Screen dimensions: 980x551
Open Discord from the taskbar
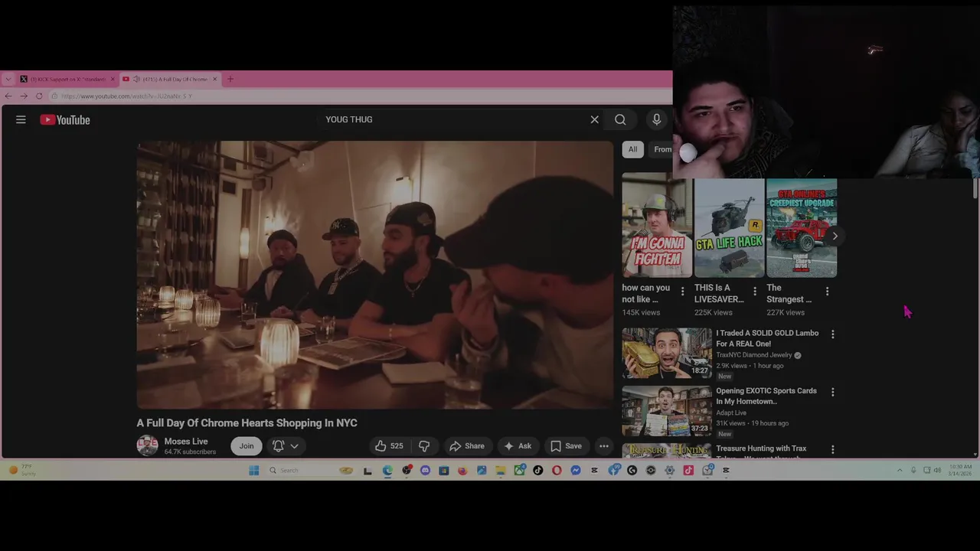pyautogui.click(x=425, y=470)
